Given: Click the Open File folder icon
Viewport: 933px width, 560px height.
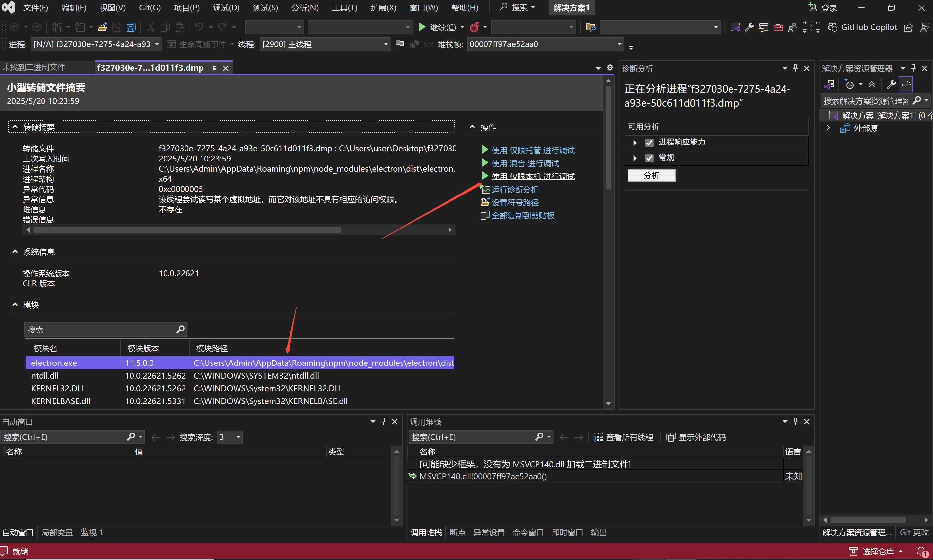Looking at the screenshot, I should point(102,27).
